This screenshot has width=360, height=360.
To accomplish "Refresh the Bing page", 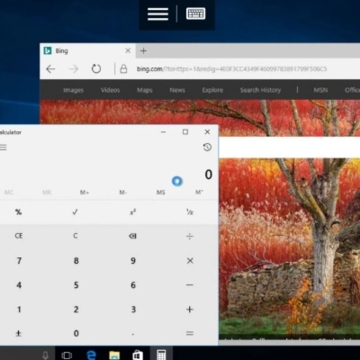I will pos(96,69).
